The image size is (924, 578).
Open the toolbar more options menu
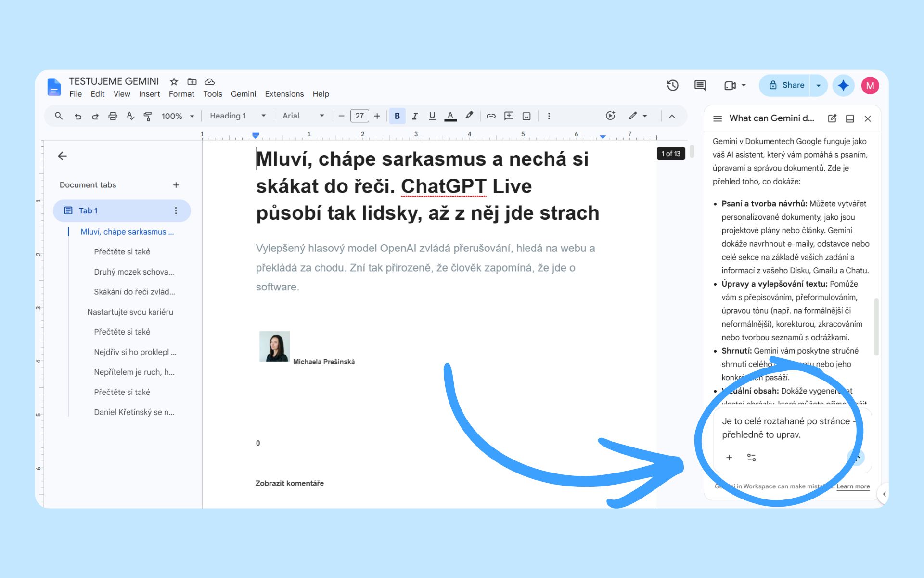549,116
